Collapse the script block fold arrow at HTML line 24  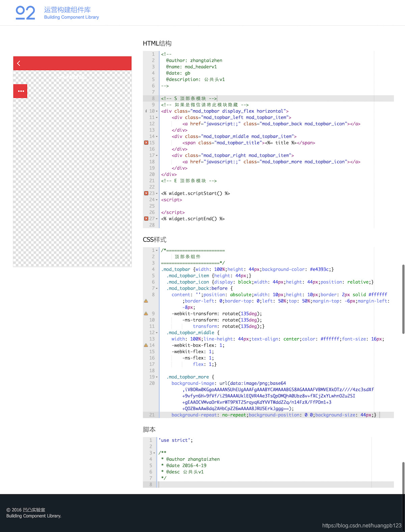click(x=157, y=200)
